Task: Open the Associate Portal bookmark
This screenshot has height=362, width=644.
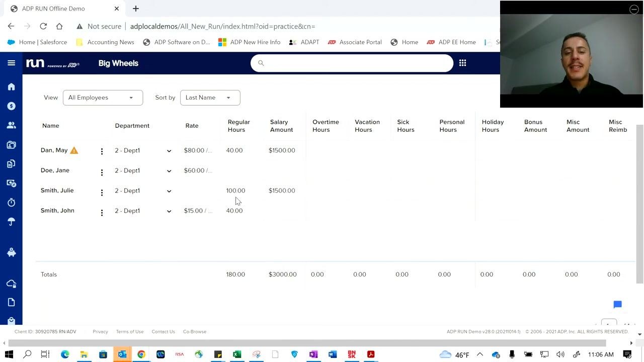Action: (x=355, y=42)
